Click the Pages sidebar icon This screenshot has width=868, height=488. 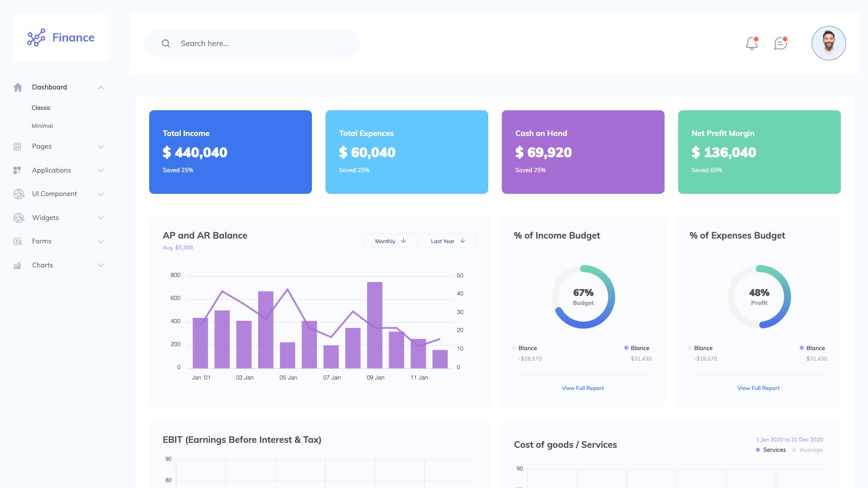(18, 146)
